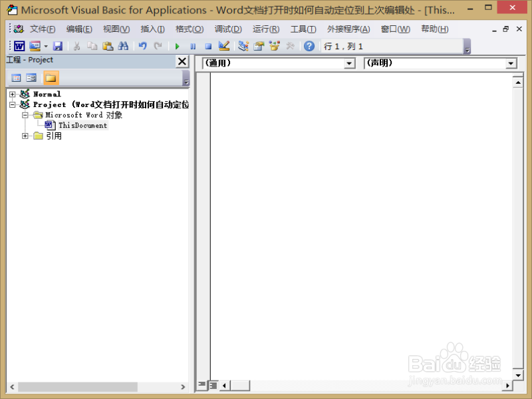Click into the code editor area

pos(361,225)
